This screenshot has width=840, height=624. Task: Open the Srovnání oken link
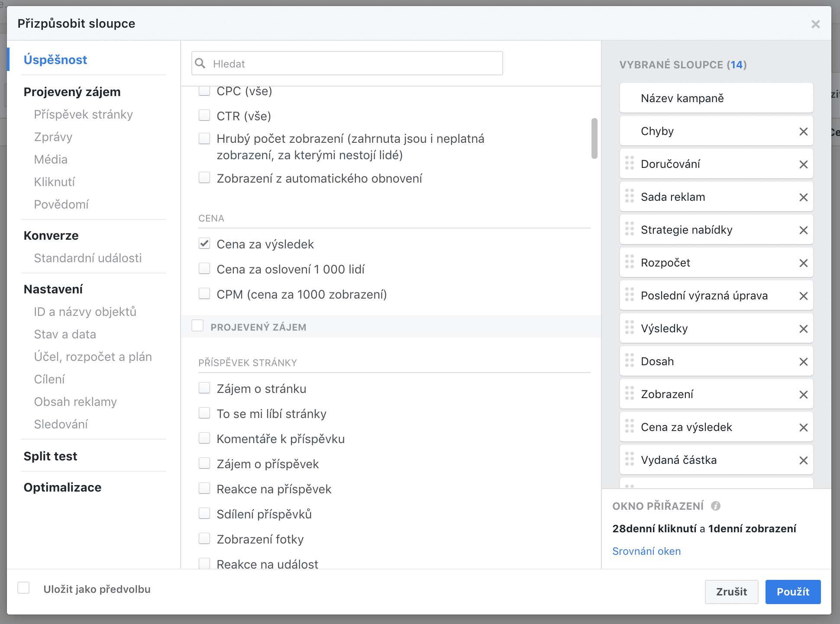[646, 551]
